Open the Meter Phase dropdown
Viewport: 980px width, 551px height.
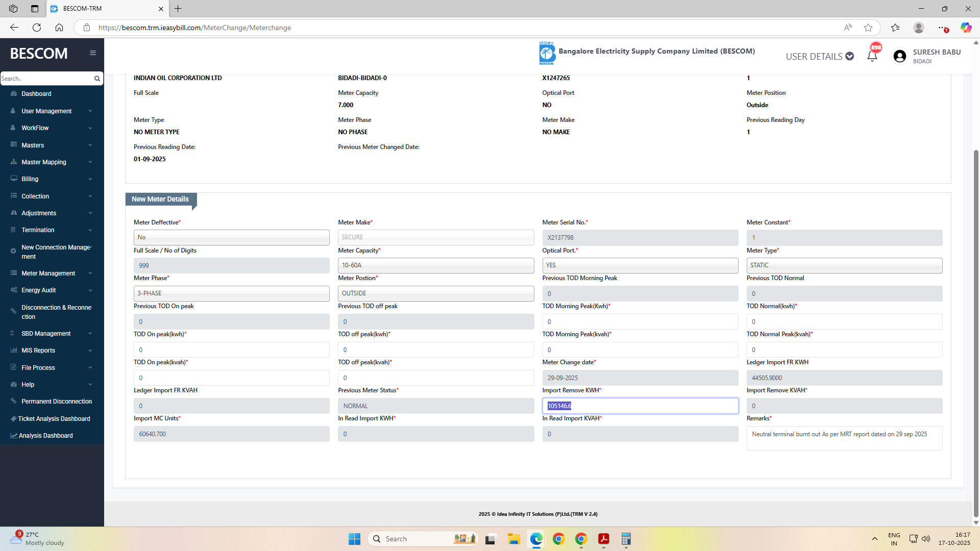click(231, 293)
